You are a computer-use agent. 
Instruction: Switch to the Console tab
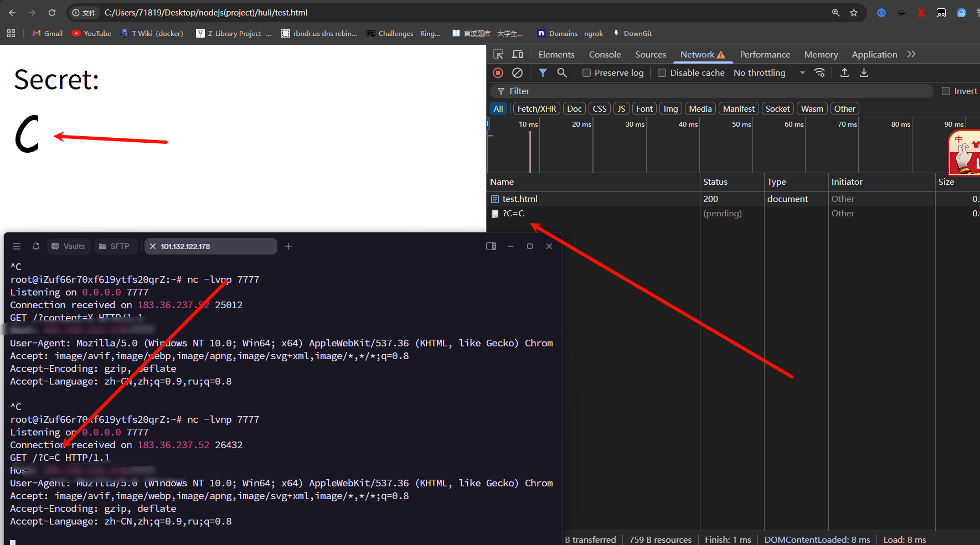click(x=605, y=54)
